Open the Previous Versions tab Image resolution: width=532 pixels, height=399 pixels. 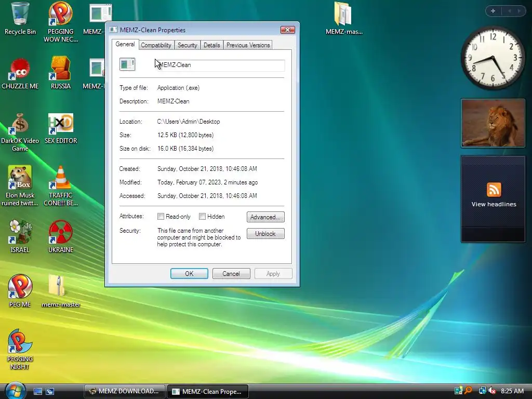coord(248,45)
